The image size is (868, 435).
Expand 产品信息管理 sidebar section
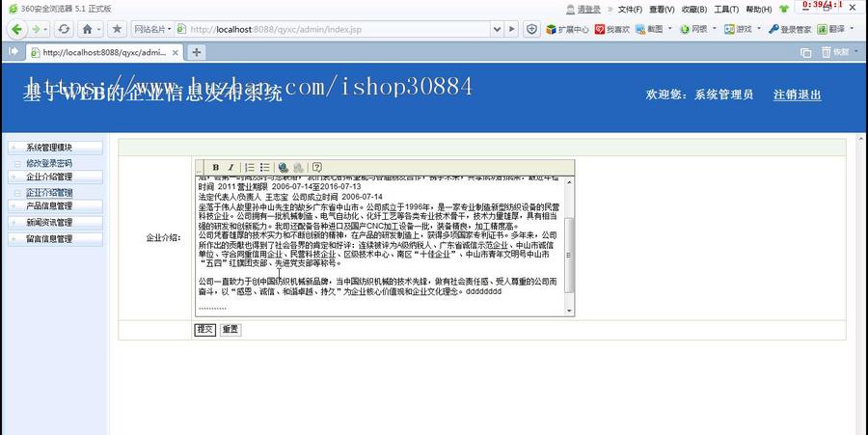(x=55, y=205)
